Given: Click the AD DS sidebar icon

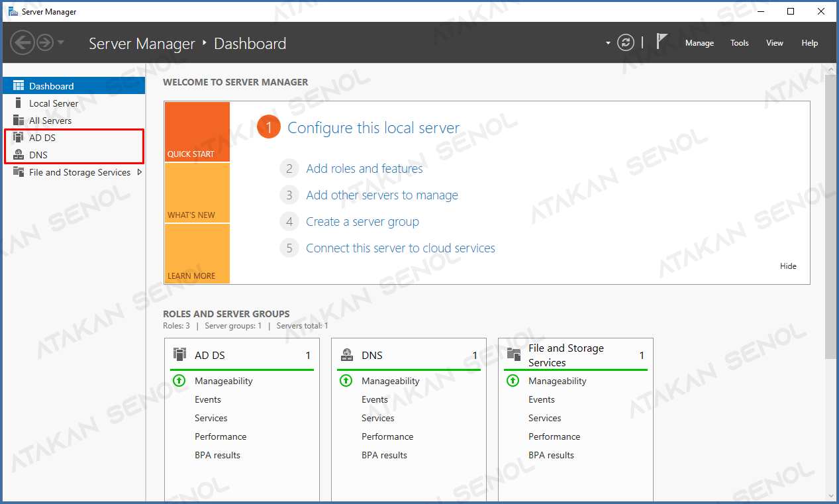Looking at the screenshot, I should pyautogui.click(x=19, y=138).
